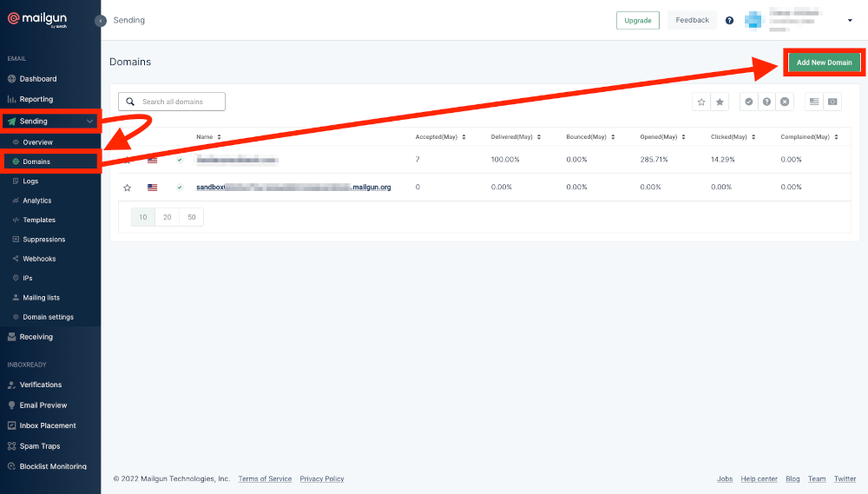Sort by Accepted(May) column
Viewport: 868px width, 494px height.
[x=441, y=137]
